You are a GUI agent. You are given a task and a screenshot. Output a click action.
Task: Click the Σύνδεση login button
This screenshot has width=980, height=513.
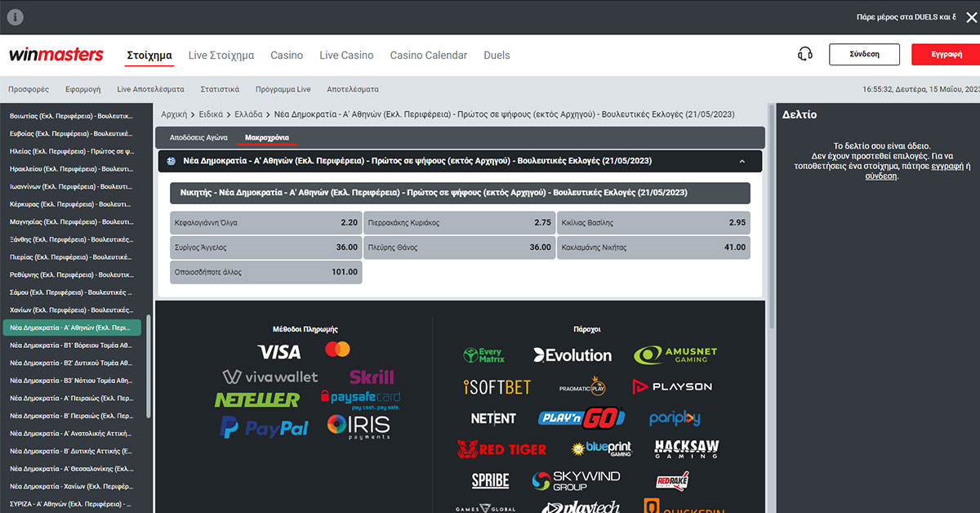point(864,55)
